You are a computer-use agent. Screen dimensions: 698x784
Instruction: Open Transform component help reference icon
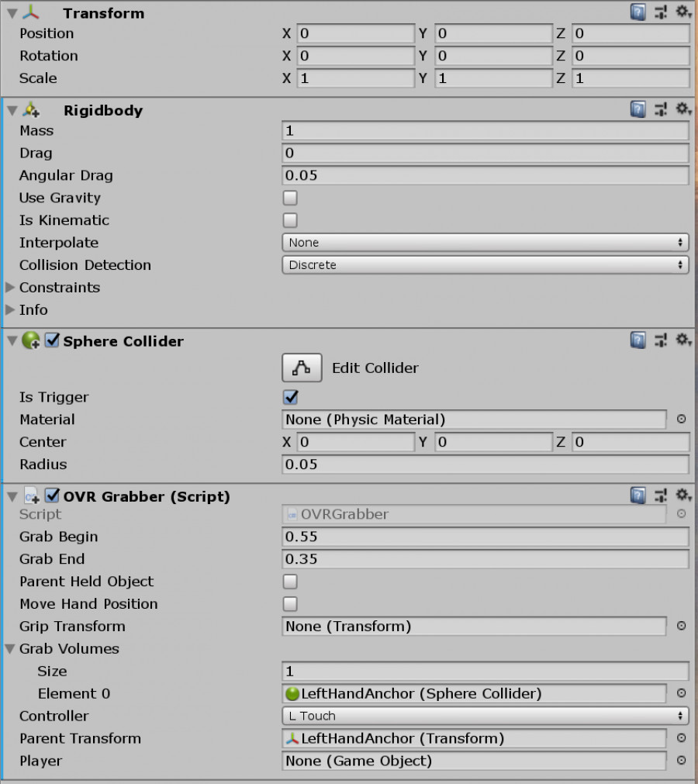point(638,12)
